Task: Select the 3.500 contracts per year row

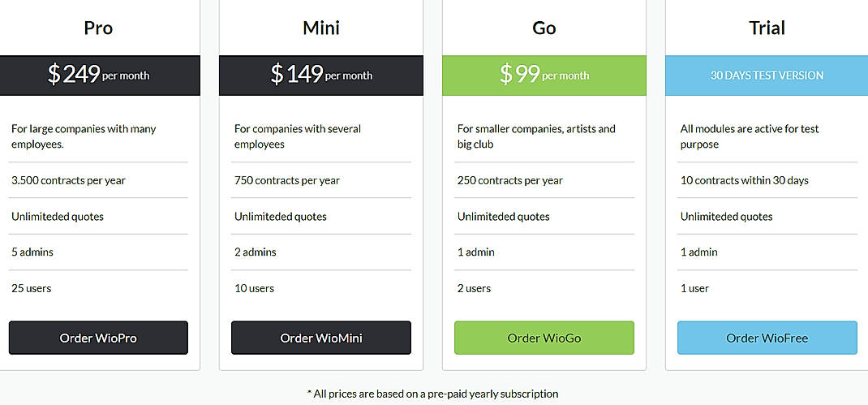Action: point(69,180)
